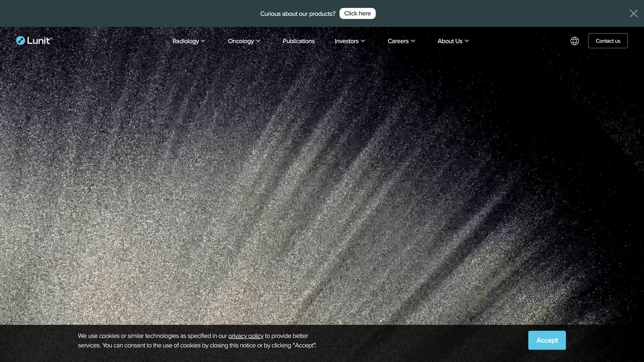This screenshot has height=362, width=644.
Task: Expand the Oncology dropdown arrow
Action: [258, 41]
